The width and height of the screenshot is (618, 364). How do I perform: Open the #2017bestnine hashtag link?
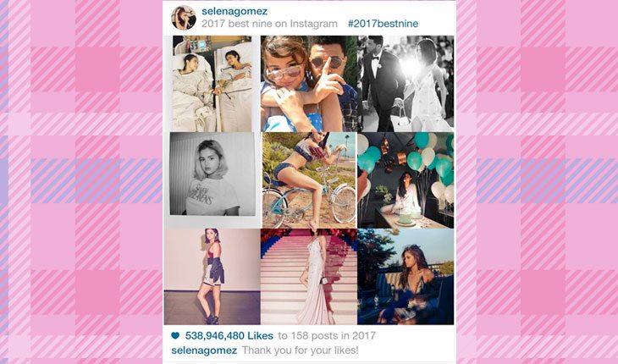[x=383, y=24]
